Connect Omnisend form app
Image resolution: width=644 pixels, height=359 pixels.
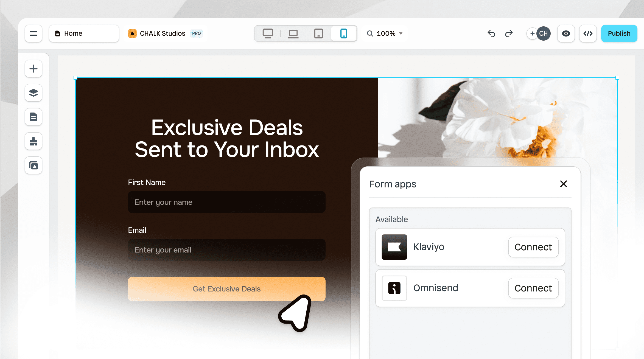tap(533, 288)
